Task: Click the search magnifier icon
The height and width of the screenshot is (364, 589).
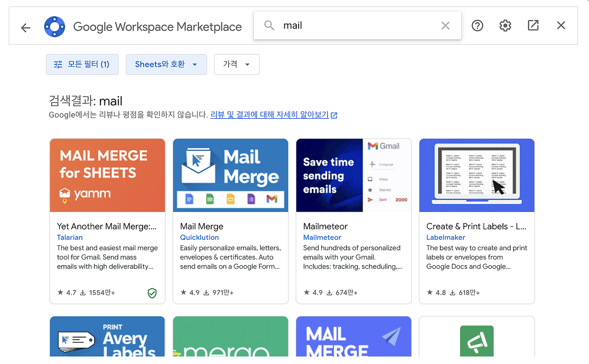Action: [x=269, y=25]
